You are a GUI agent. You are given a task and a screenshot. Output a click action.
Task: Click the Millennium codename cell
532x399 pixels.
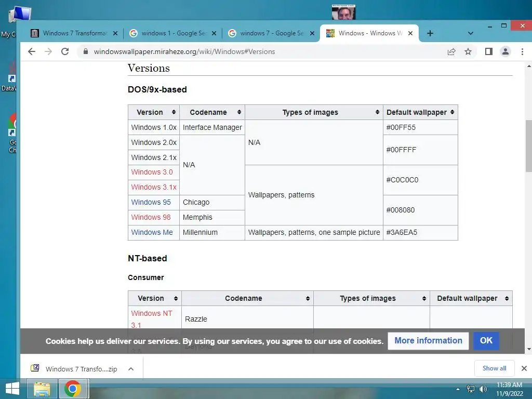pyautogui.click(x=212, y=232)
